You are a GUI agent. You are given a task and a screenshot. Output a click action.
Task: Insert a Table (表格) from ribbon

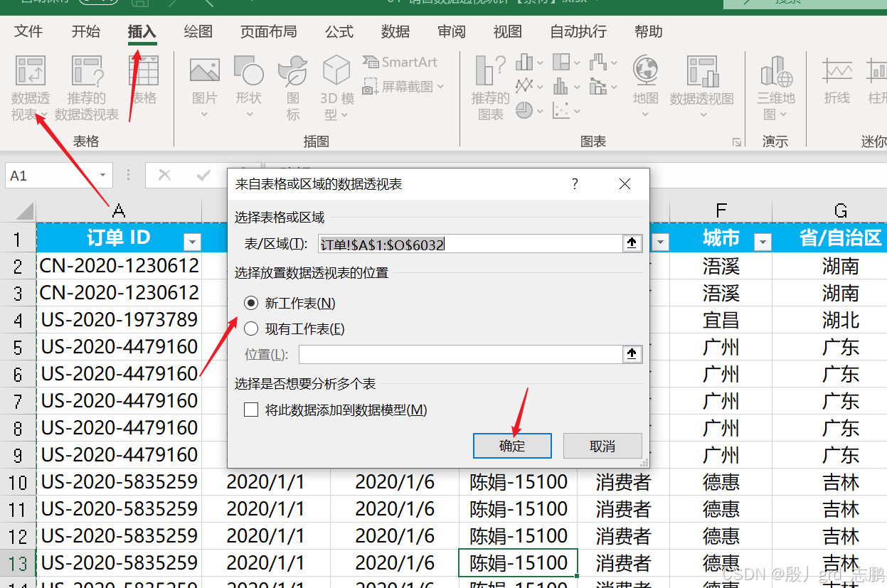[x=144, y=80]
